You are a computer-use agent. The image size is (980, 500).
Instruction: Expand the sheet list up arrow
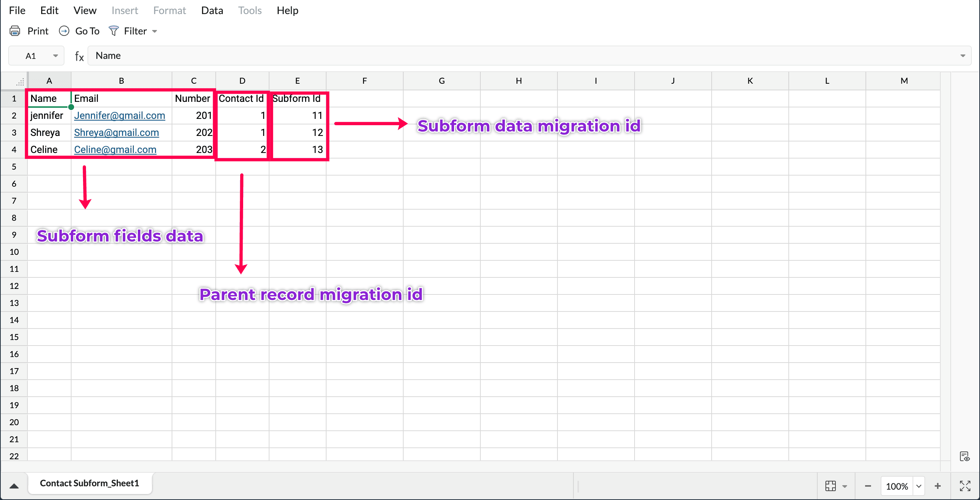tap(14, 486)
